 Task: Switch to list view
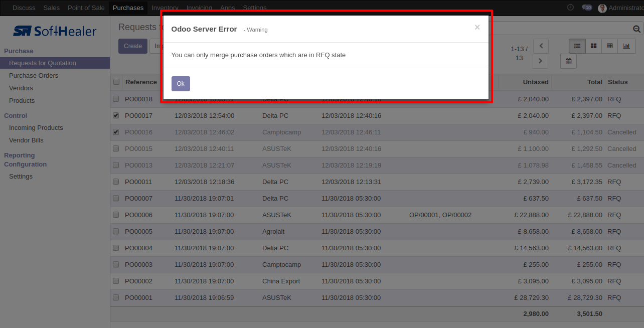click(x=577, y=46)
